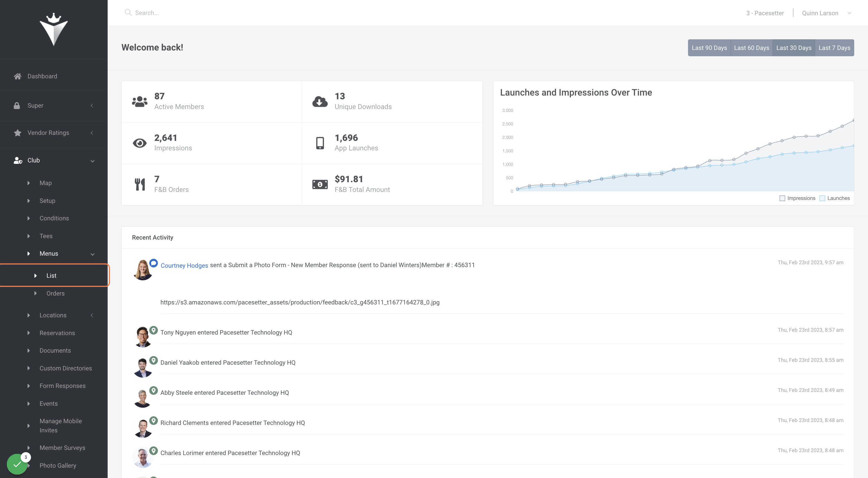Collapse the Club section chevron

tap(92, 161)
